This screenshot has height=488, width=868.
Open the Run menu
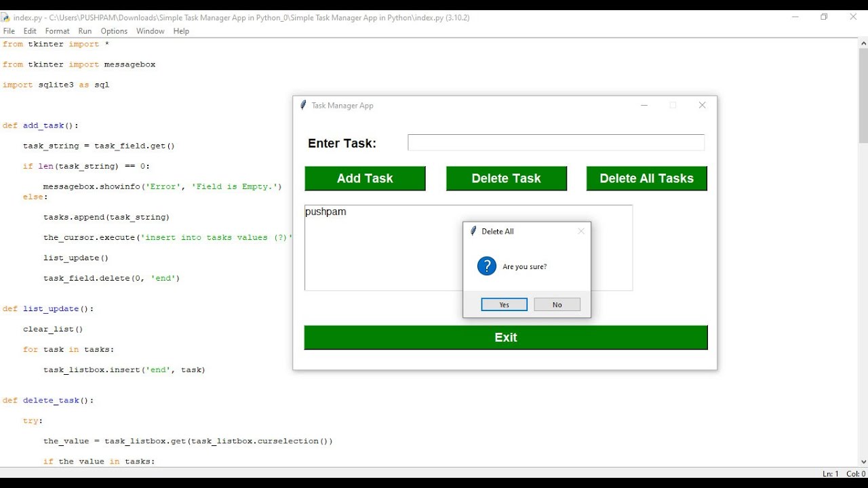click(x=85, y=31)
